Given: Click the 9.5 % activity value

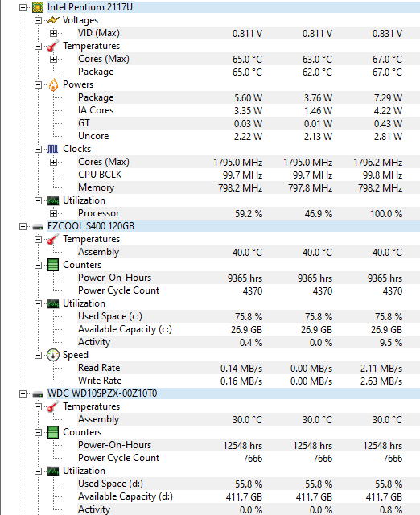Looking at the screenshot, I should click(391, 343).
